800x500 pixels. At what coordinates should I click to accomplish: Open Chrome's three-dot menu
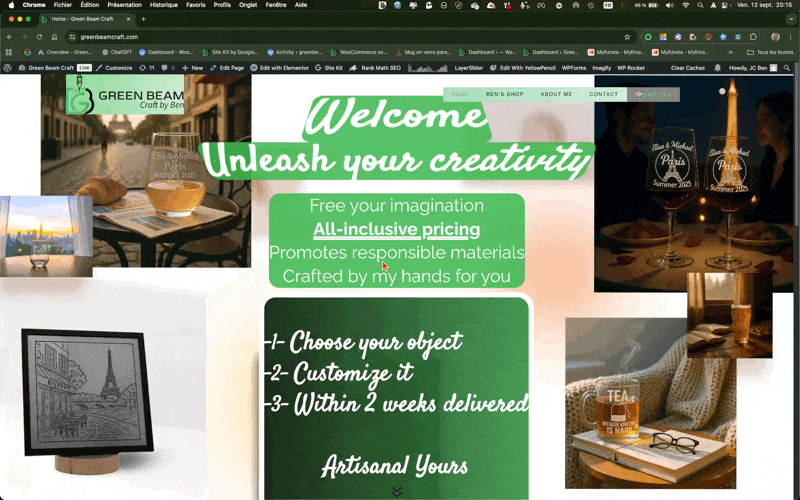pyautogui.click(x=791, y=37)
